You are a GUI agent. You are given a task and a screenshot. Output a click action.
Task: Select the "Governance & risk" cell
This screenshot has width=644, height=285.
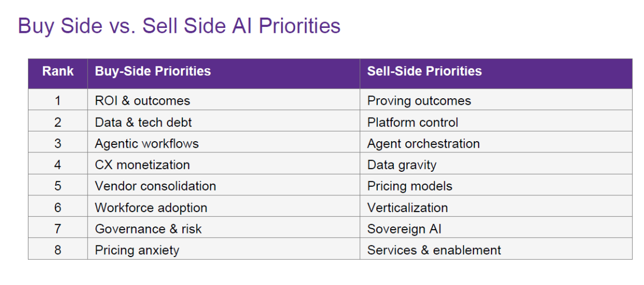148,229
